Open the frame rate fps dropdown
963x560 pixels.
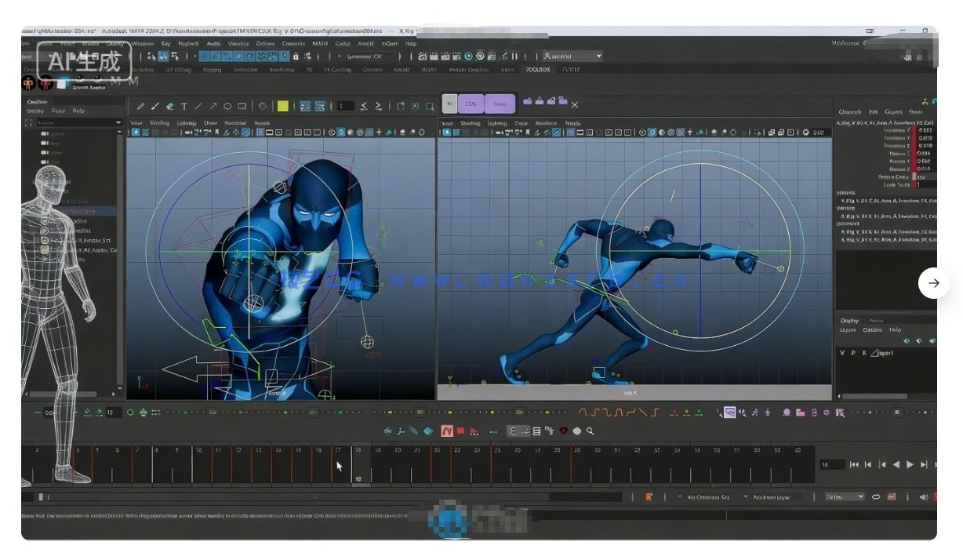(x=844, y=497)
